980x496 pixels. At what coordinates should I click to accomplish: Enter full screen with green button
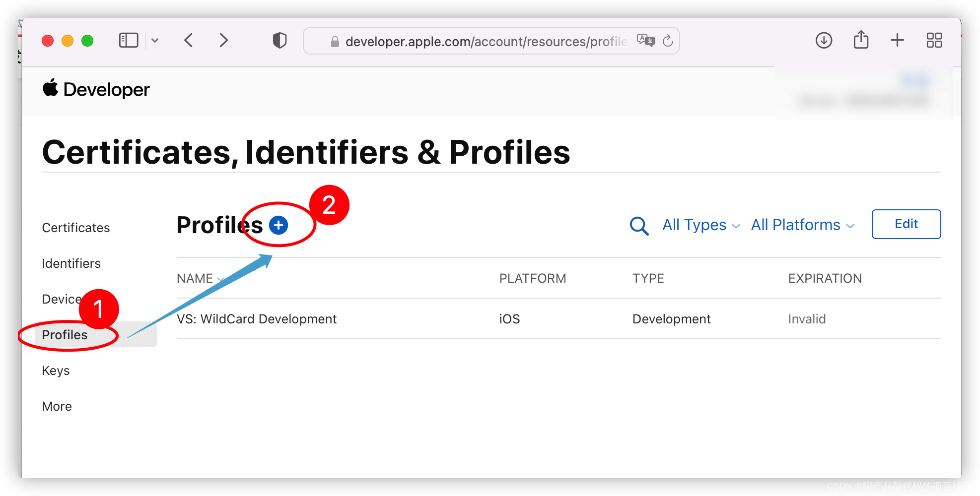click(87, 41)
